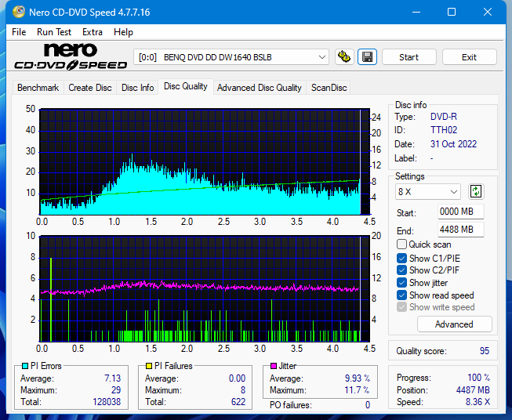512x420 pixels.
Task: Click the Start button
Action: click(x=409, y=57)
